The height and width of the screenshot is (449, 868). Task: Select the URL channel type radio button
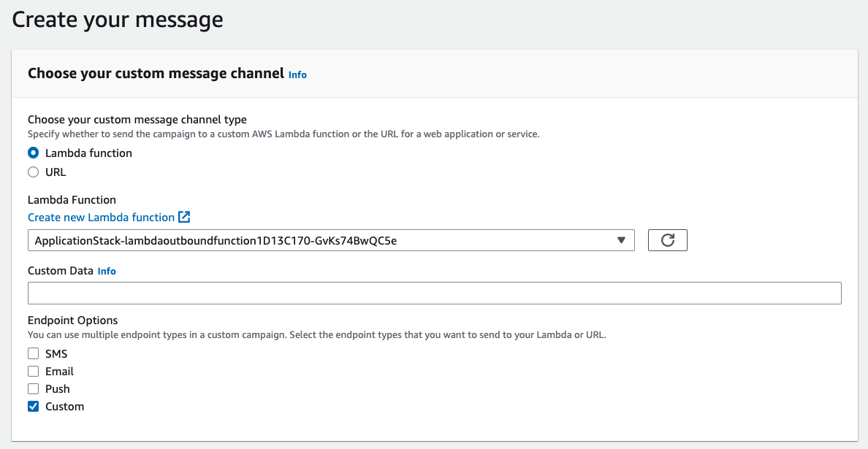[32, 172]
